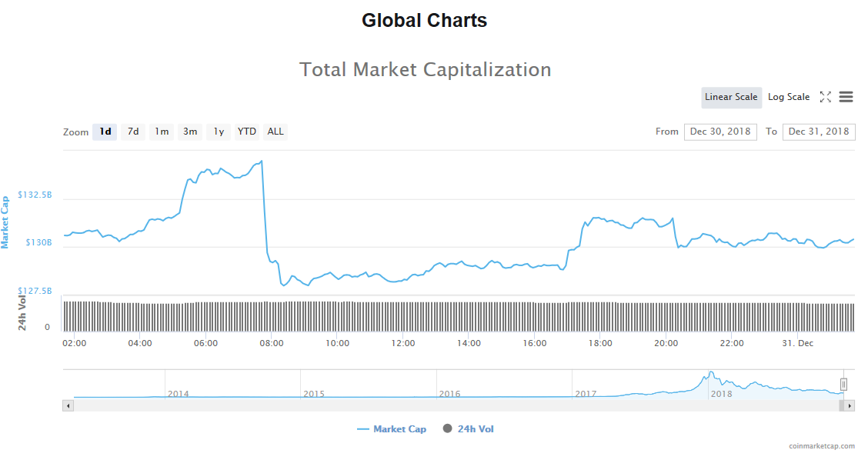Click the navigator left scroll arrow
The image size is (868, 460).
coord(68,405)
